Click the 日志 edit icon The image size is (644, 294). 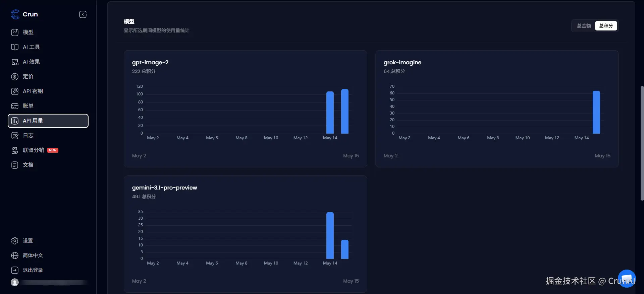(15, 135)
